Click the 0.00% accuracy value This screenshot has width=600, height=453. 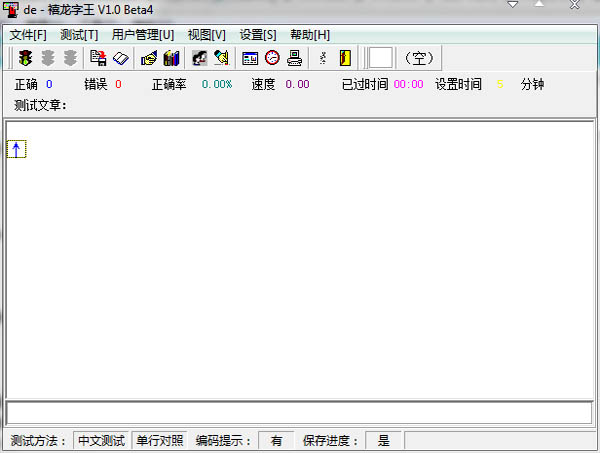[x=217, y=84]
